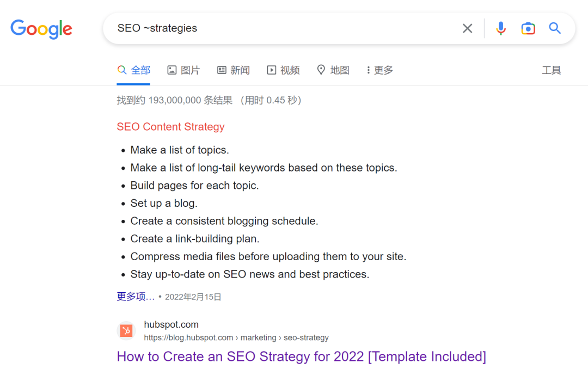Click the hubspot.com site name

(171, 325)
